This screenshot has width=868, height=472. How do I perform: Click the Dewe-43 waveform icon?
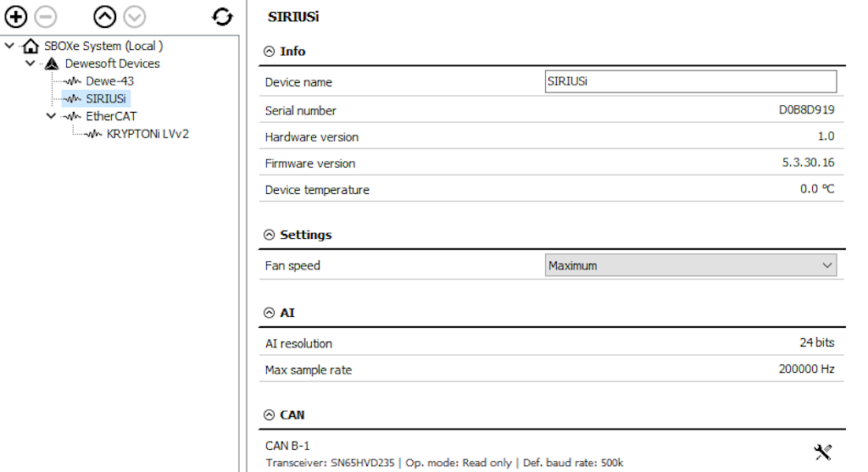pyautogui.click(x=73, y=81)
